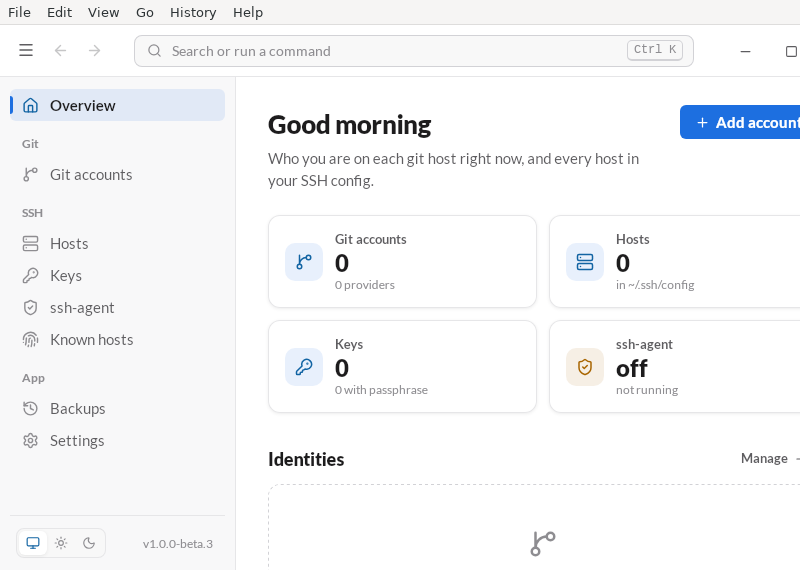
Task: Click the 'not running' status text
Action: coord(647,390)
